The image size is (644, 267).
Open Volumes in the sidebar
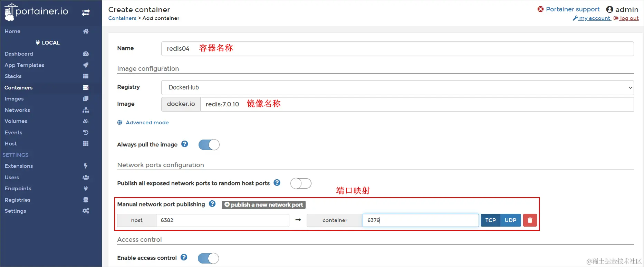pyautogui.click(x=16, y=121)
